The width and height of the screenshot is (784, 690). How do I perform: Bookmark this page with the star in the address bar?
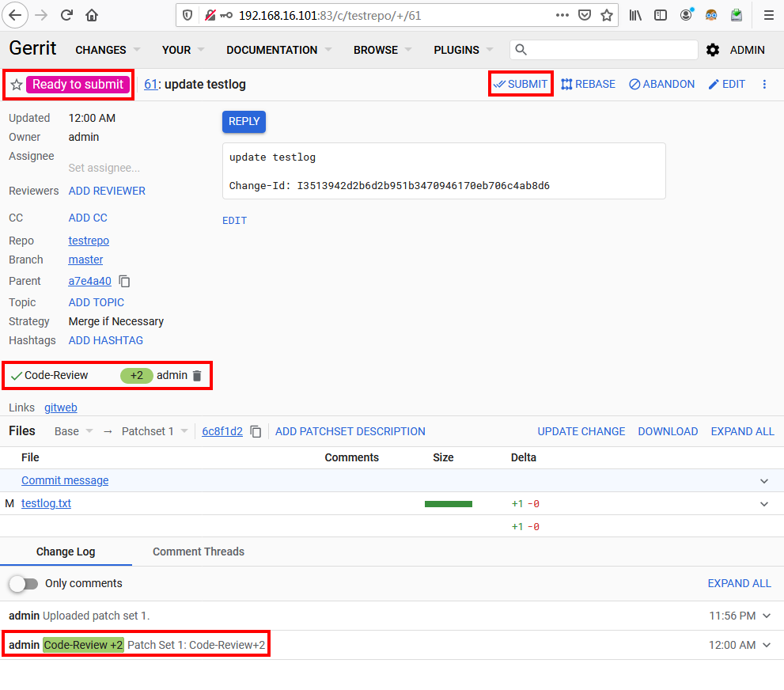[607, 15]
